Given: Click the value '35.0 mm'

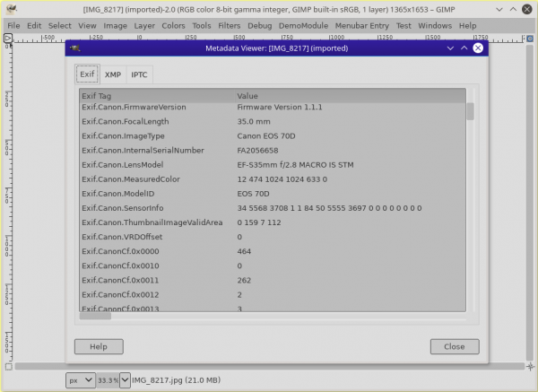Looking at the screenshot, I should [x=254, y=121].
